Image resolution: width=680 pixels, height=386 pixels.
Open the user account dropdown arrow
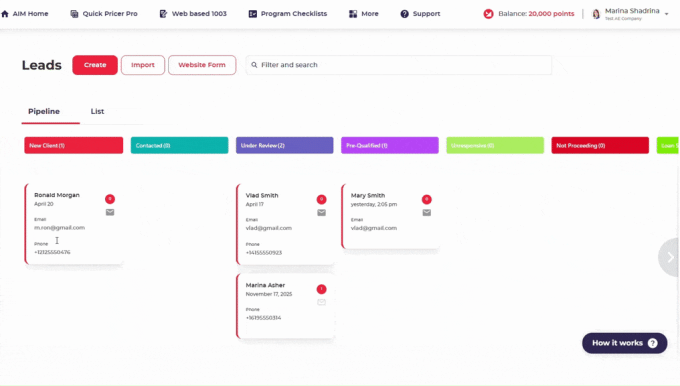tap(667, 14)
